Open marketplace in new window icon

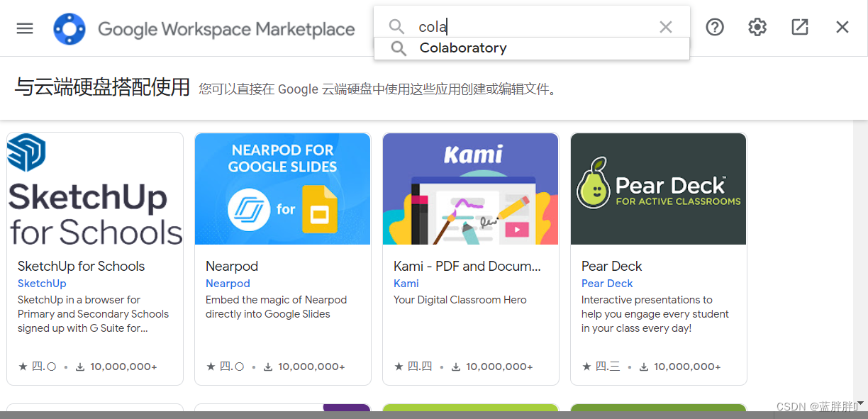(800, 27)
